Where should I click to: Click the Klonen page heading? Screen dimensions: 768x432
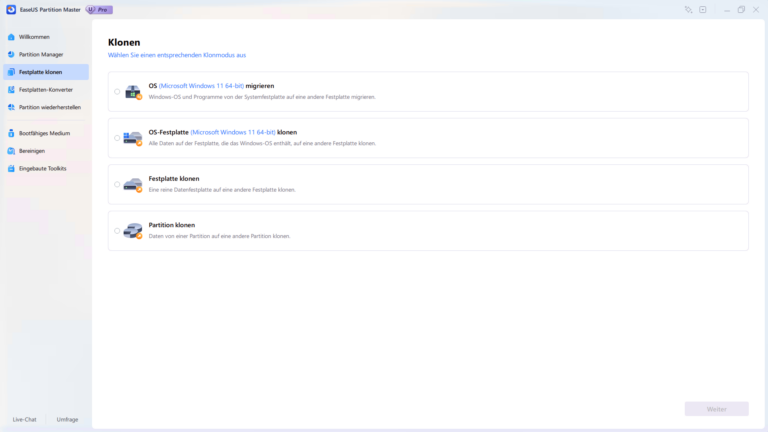(x=124, y=43)
